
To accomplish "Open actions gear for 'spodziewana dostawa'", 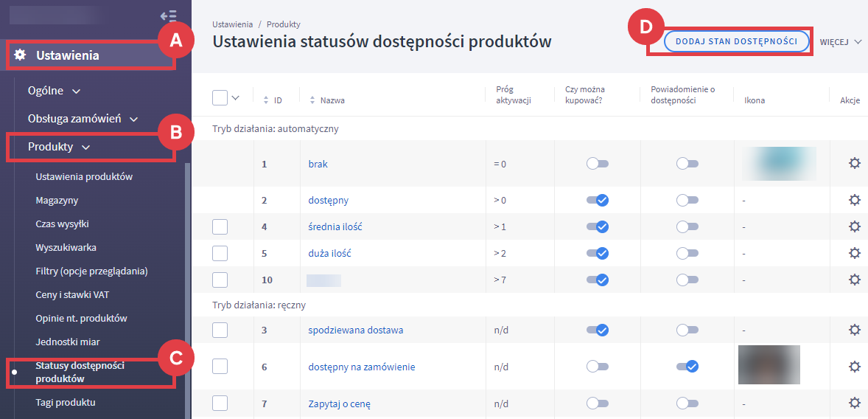I will (854, 330).
